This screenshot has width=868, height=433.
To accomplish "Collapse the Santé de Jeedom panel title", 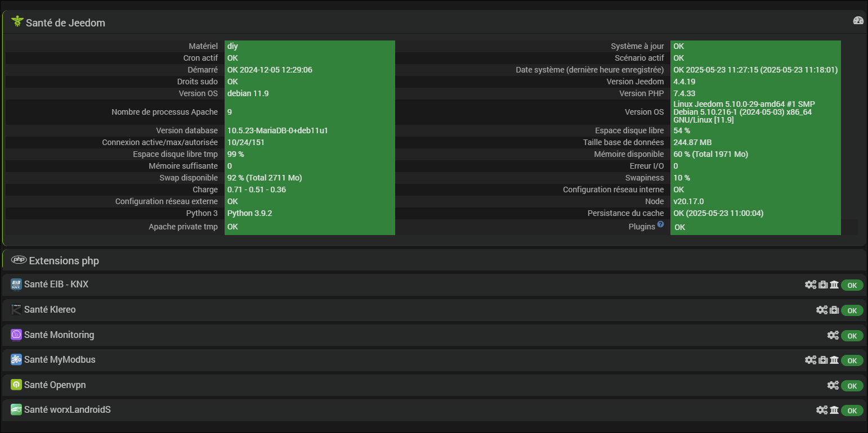I will [x=65, y=23].
